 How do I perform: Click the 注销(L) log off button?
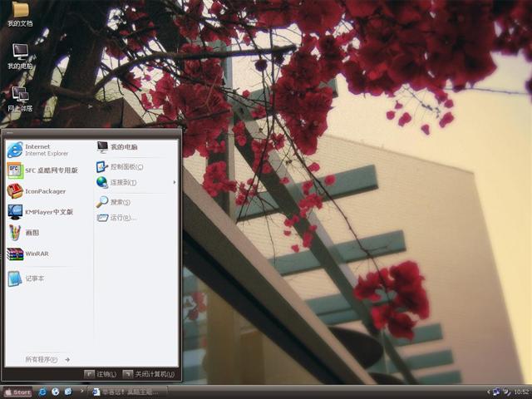(x=100, y=374)
